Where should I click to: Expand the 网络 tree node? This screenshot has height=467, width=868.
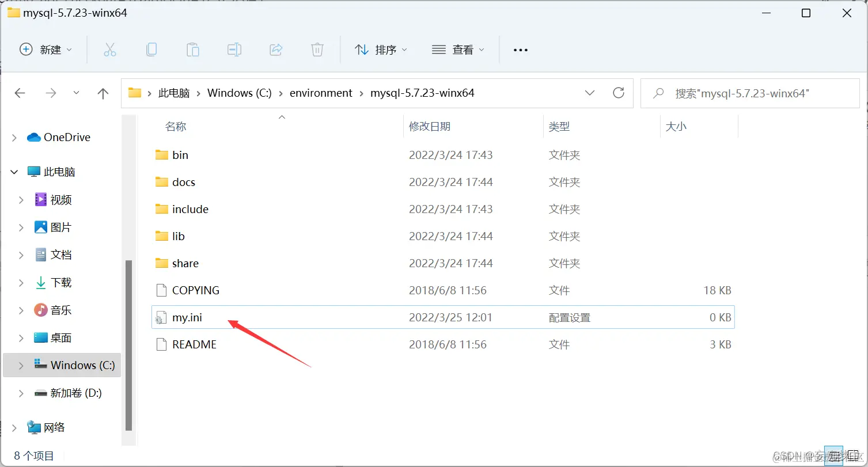[14, 427]
